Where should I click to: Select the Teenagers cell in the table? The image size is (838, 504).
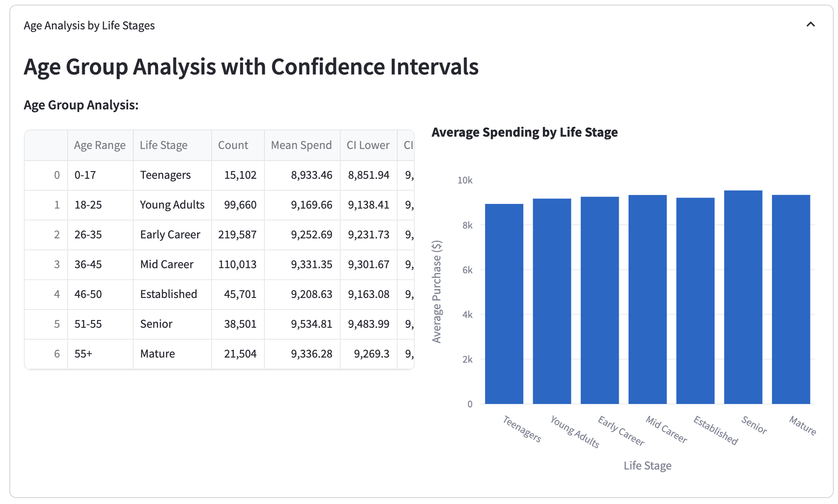[165, 175]
